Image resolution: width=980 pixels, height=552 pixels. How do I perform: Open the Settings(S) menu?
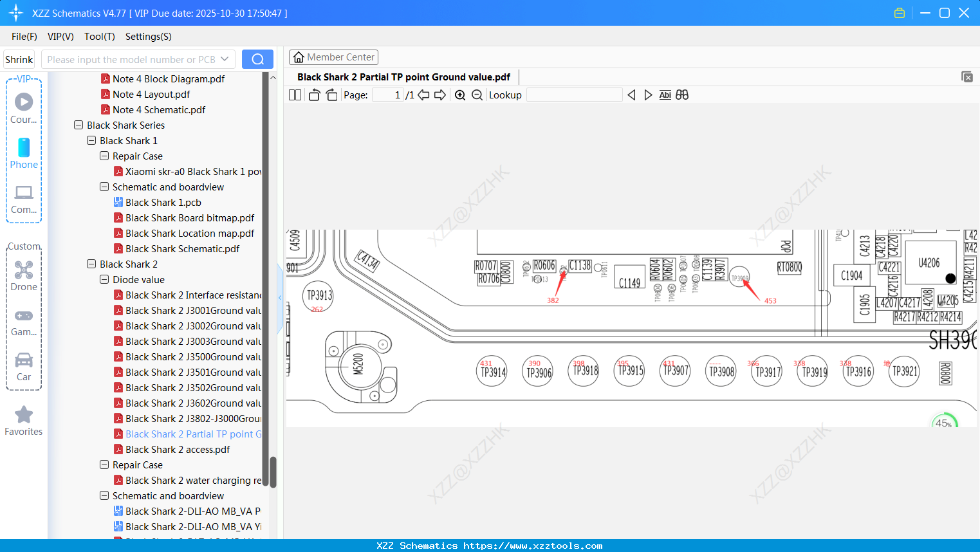(149, 37)
